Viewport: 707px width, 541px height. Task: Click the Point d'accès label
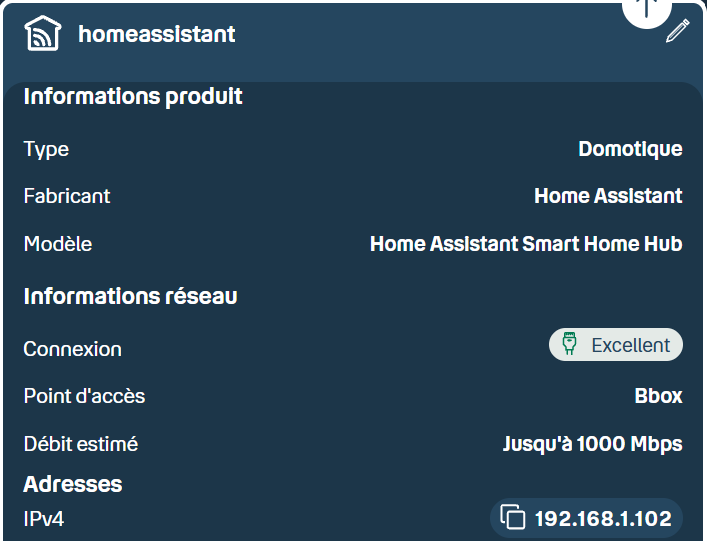point(84,396)
